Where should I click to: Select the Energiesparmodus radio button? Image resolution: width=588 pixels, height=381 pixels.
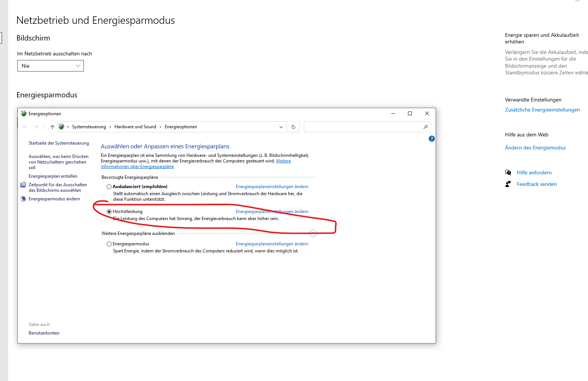coord(109,244)
